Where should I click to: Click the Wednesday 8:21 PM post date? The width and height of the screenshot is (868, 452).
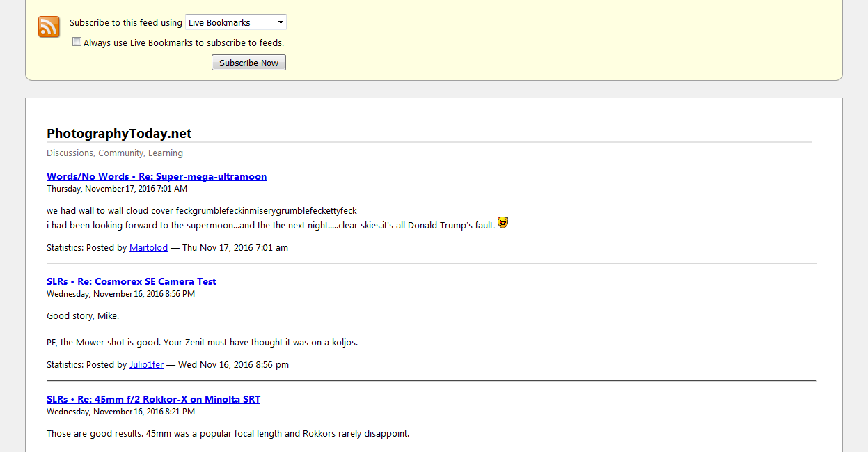pyautogui.click(x=120, y=412)
